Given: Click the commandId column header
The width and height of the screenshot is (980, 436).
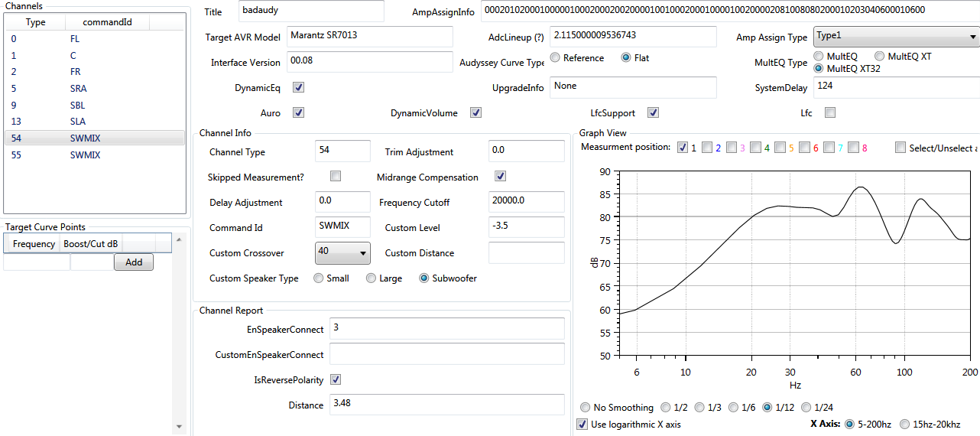Looking at the screenshot, I should click(x=107, y=22).
